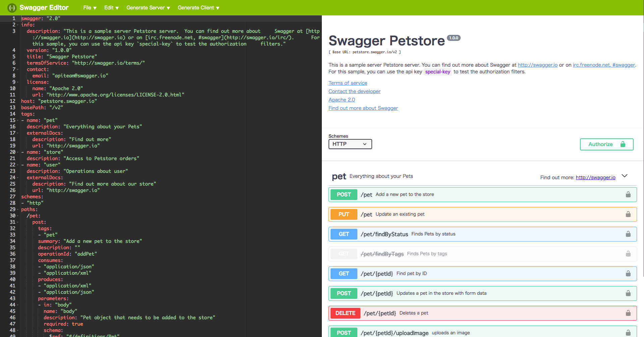Click line number 28 in gutter
Viewport: 644px width, 337px height.
click(x=12, y=203)
